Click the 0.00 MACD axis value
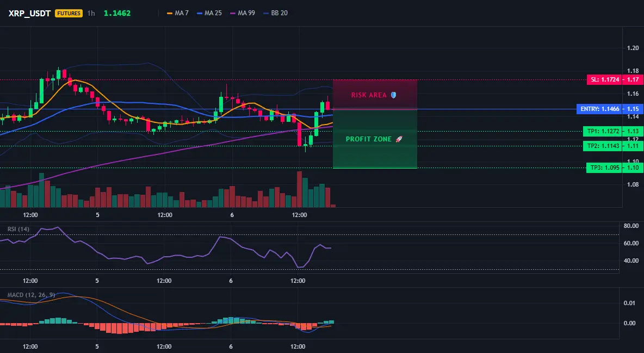Screen dimensions: 644x353 click(x=629, y=323)
